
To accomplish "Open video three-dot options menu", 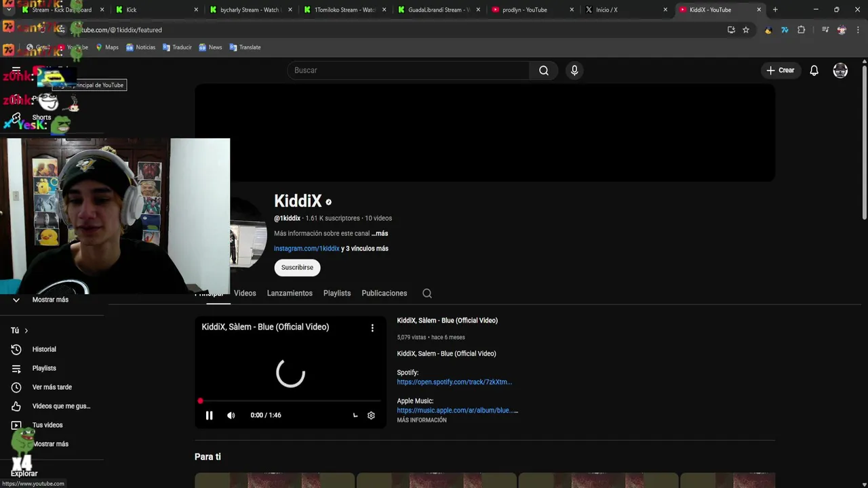I will 372,328.
